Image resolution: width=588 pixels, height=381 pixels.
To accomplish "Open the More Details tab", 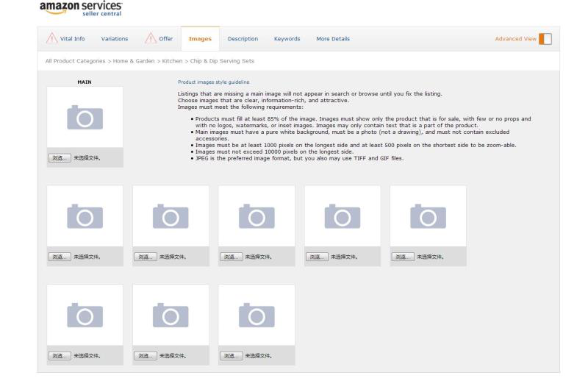I will (x=333, y=39).
